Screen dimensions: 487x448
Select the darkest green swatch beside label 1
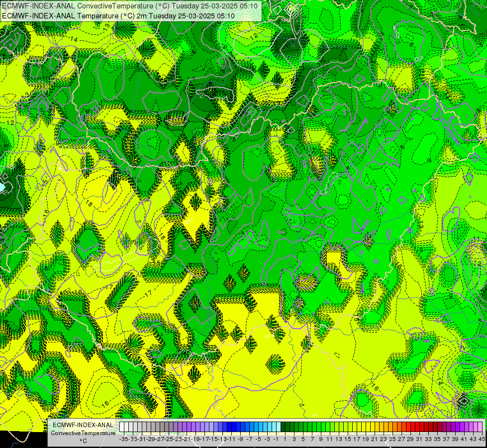[283, 427]
